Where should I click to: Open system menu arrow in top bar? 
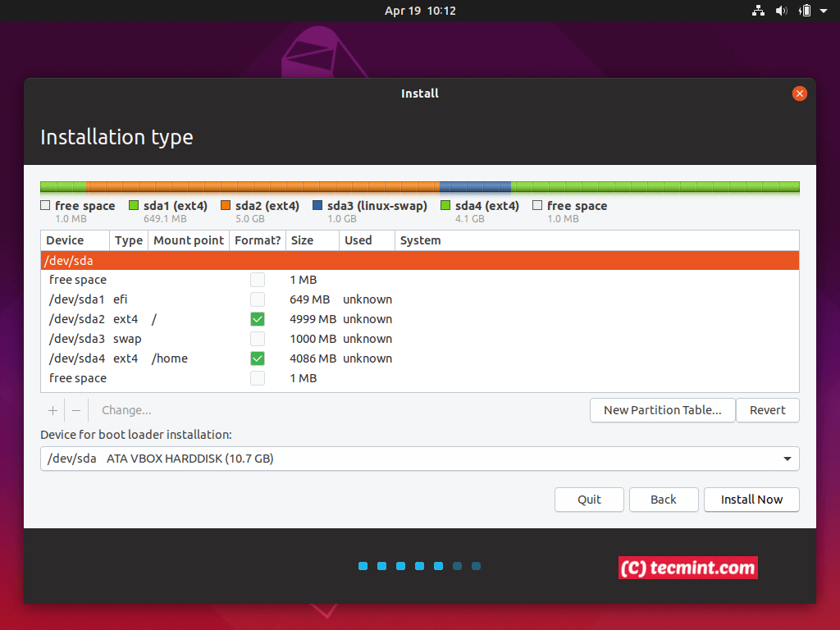tap(823, 11)
